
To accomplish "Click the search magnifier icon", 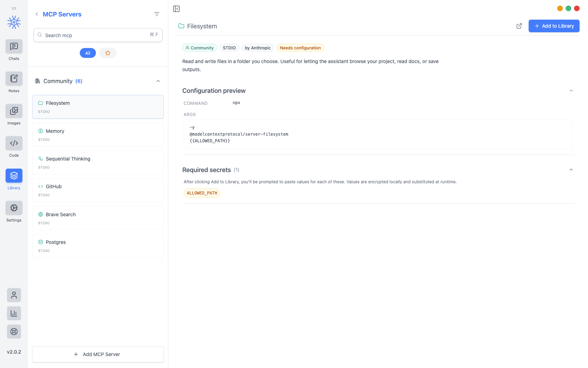I will point(40,35).
